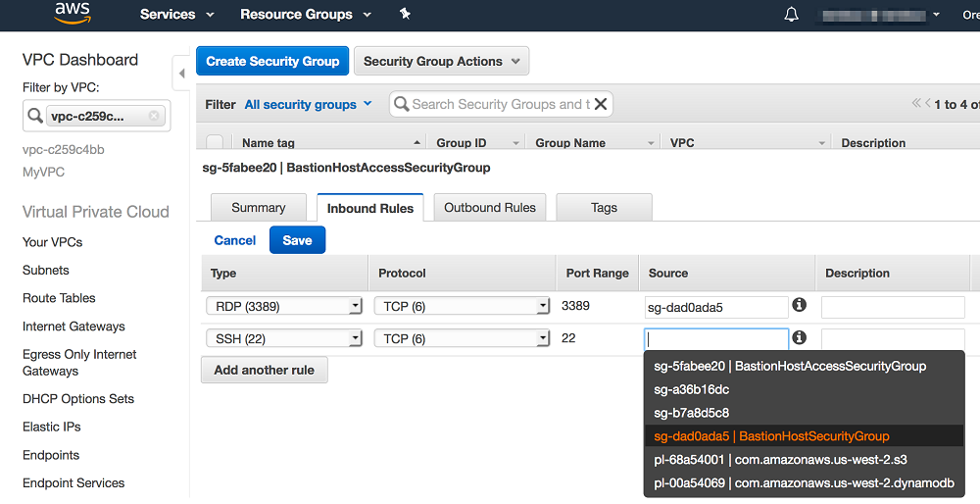This screenshot has width=980, height=504.
Task: Click description field of SSH rule
Action: 893,339
